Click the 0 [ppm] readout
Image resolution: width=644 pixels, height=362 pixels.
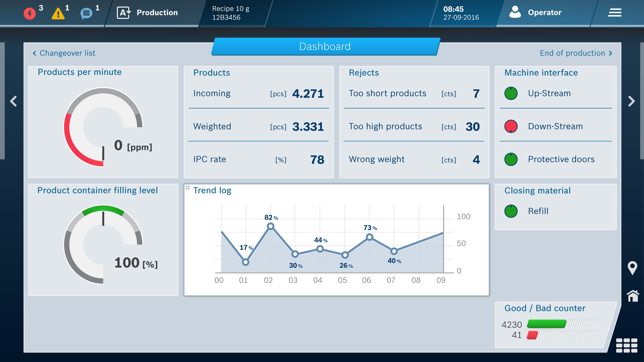tap(133, 146)
